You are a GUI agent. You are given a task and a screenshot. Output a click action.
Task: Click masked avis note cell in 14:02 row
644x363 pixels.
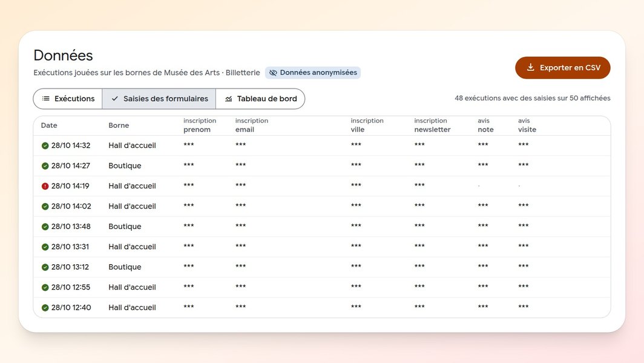[483, 205]
